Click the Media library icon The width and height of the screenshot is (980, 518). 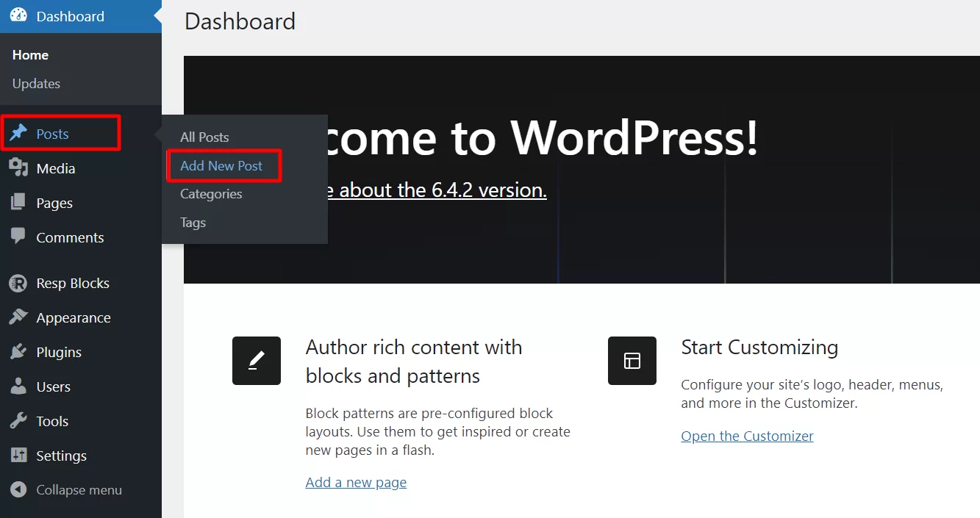[18, 168]
